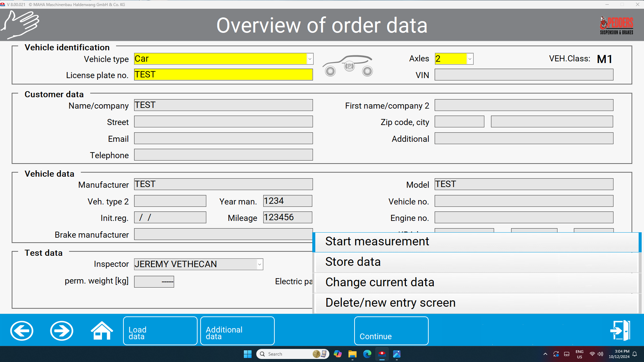
Task: Expand the Axles dropdown
Action: point(470,59)
